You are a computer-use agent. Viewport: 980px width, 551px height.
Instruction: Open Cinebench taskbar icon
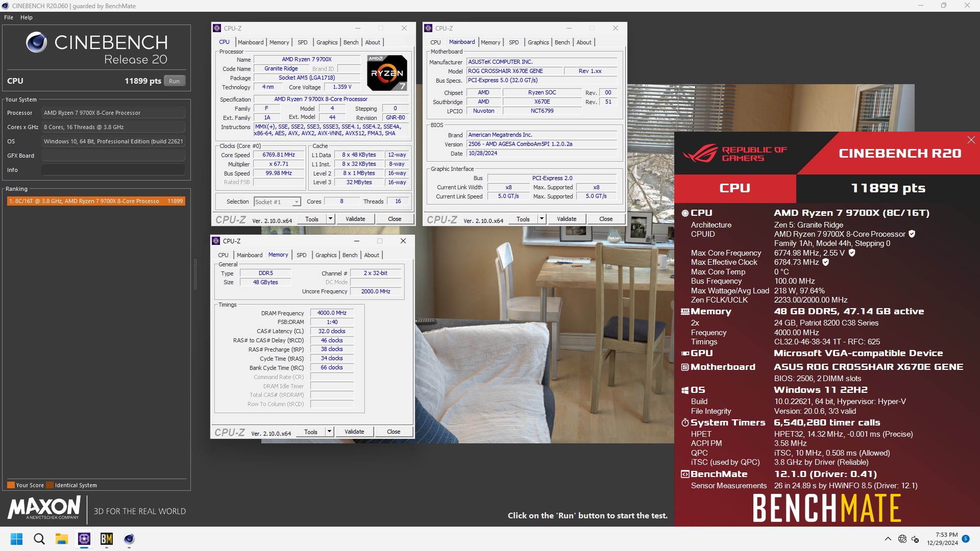(x=129, y=539)
